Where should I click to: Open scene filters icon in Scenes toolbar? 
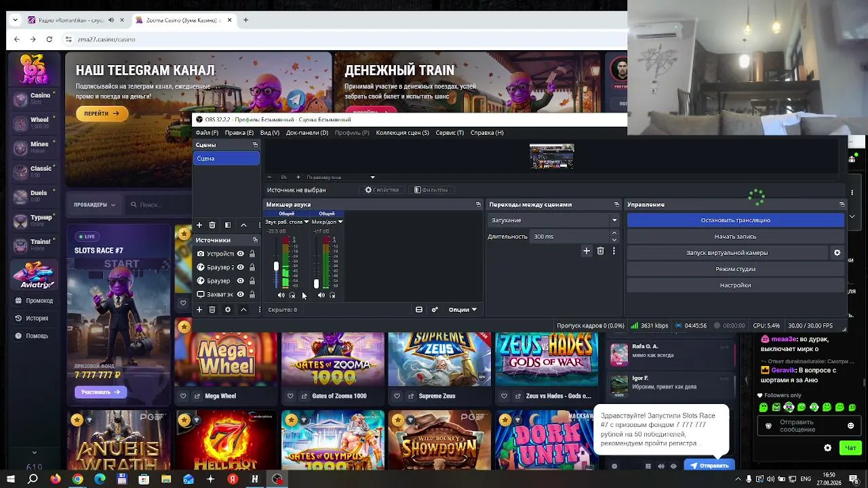coord(228,225)
